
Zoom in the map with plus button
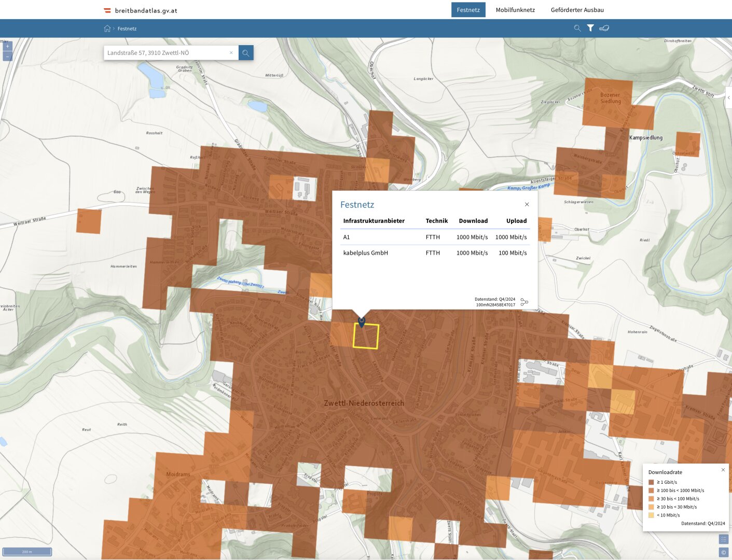point(7,46)
